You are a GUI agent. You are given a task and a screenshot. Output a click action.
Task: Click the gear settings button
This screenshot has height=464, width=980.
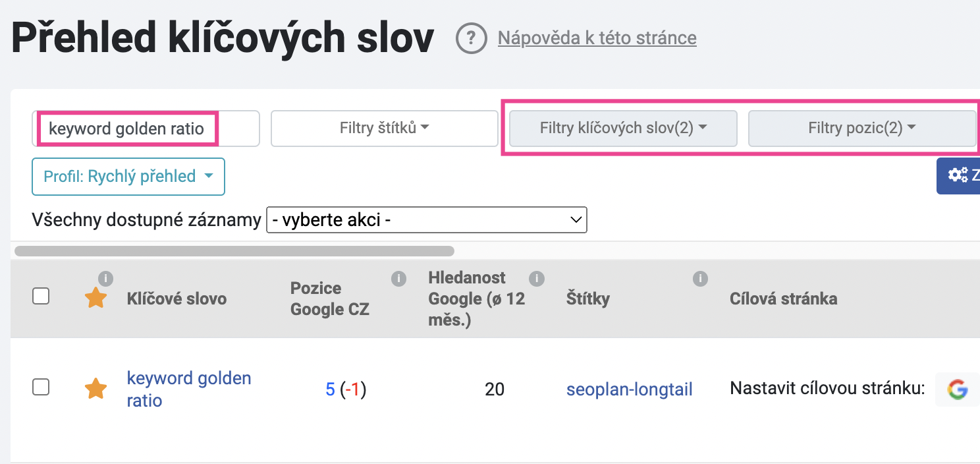pyautogui.click(x=958, y=175)
